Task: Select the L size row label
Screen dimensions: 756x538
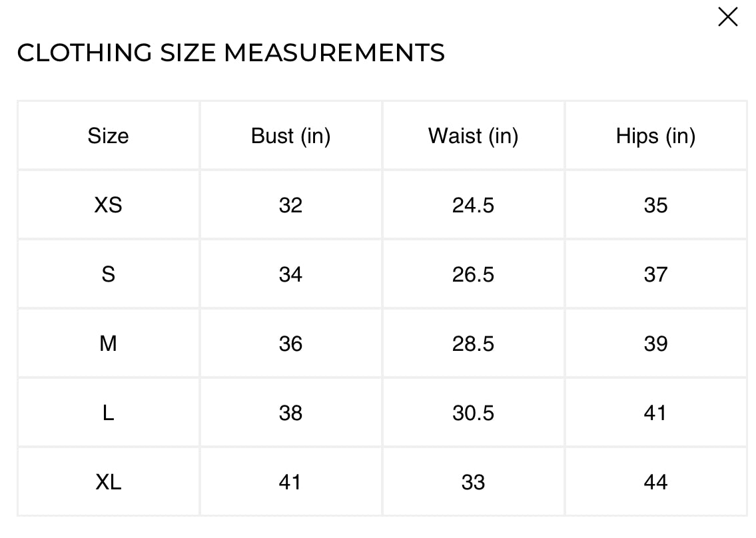Action: (x=108, y=413)
